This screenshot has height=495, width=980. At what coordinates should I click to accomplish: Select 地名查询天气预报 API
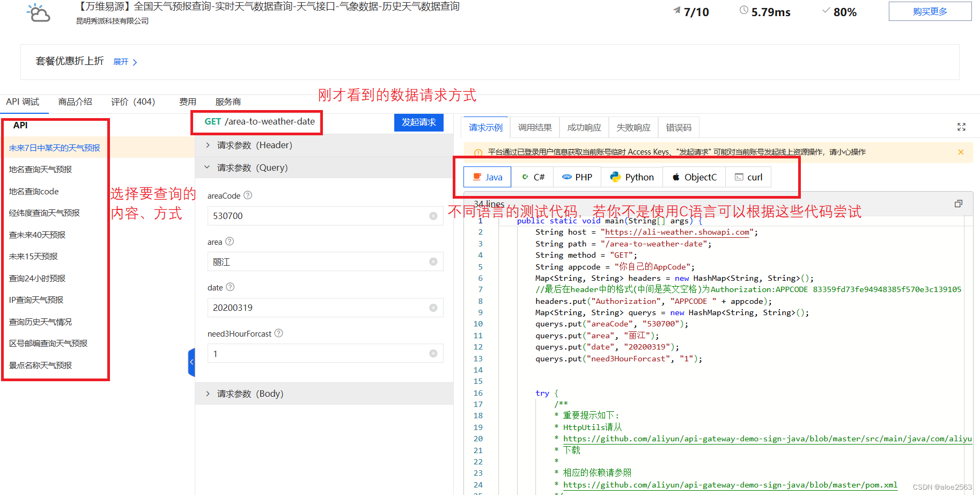(x=40, y=170)
